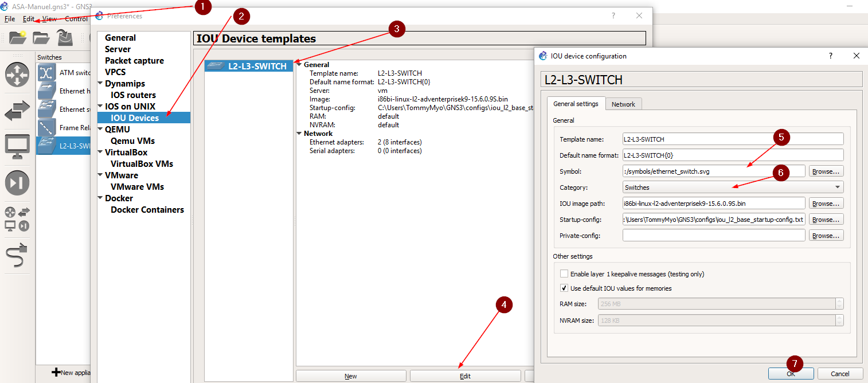Collapse the QEMU tree node

(x=100, y=129)
